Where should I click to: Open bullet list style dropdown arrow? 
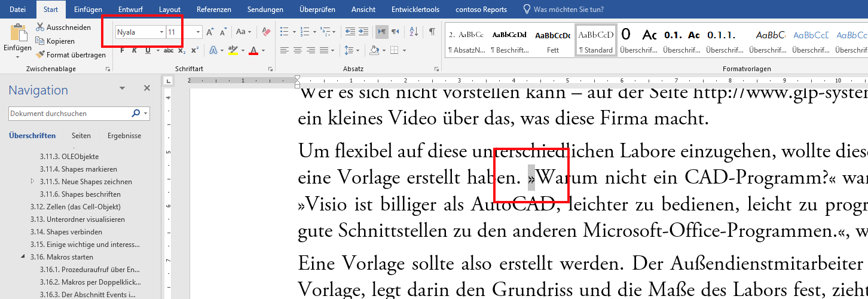(293, 32)
